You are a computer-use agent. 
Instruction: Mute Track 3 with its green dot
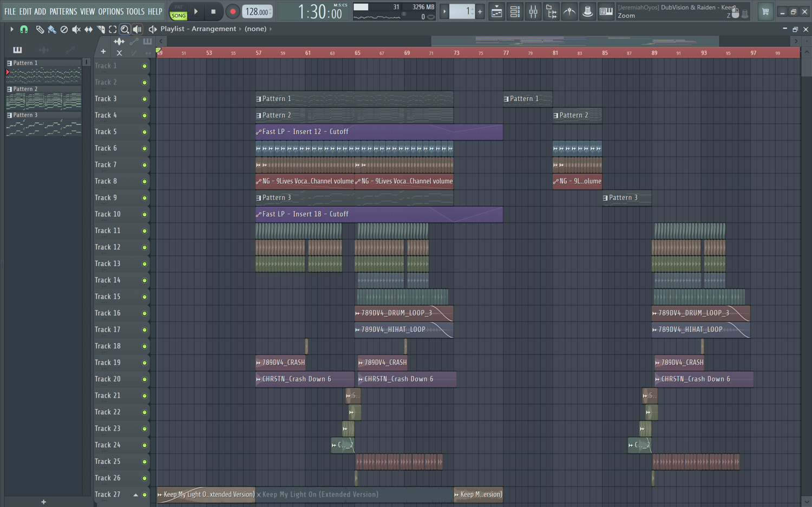(145, 99)
